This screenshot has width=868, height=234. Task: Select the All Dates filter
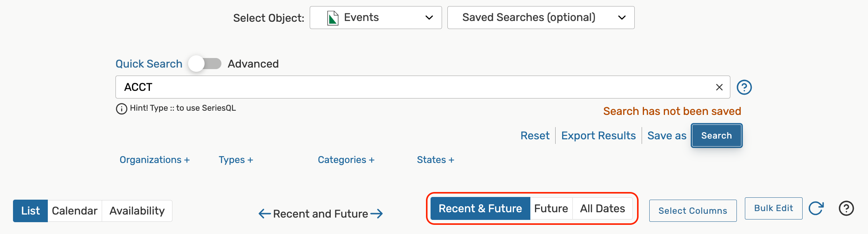(602, 208)
